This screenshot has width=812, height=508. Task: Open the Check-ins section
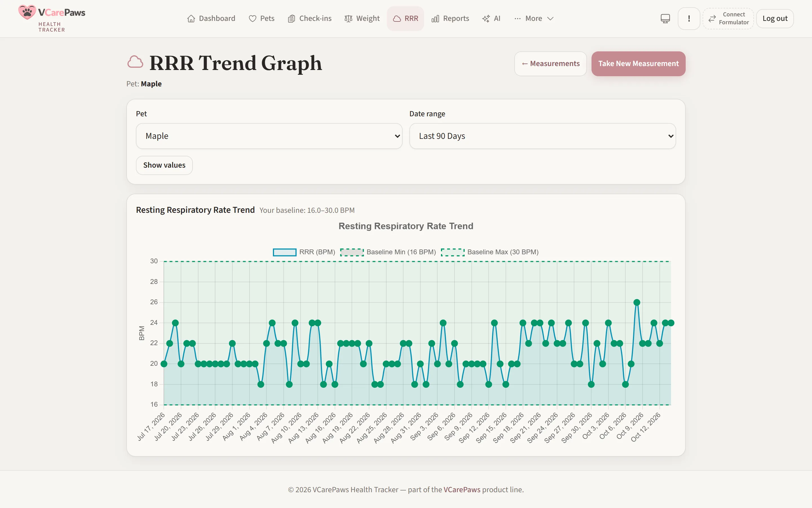tap(309, 18)
